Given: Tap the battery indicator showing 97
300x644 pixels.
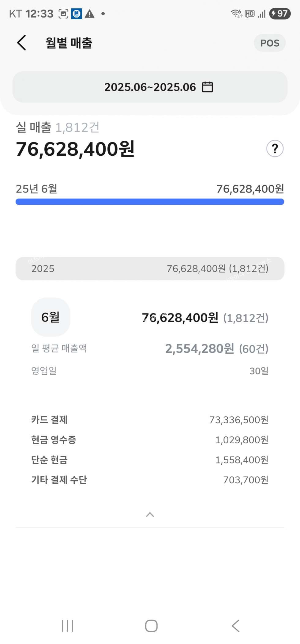Looking at the screenshot, I should 279,14.
